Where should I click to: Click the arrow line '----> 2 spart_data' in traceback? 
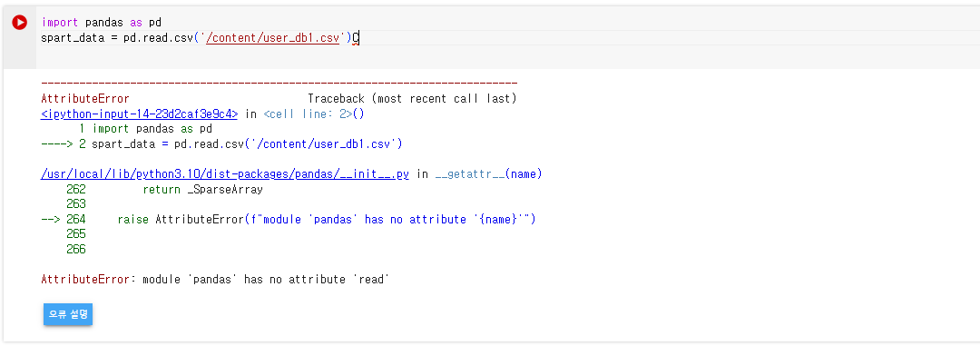221,143
